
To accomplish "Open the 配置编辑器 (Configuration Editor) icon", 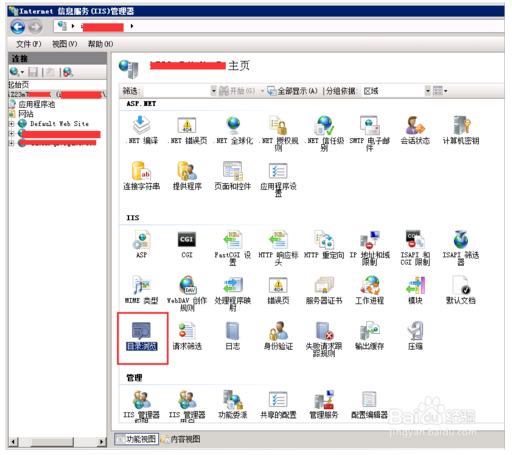I will coord(369,405).
